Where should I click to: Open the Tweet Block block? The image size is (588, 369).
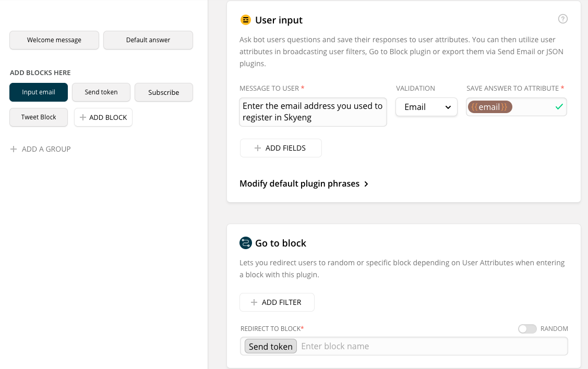(x=39, y=117)
